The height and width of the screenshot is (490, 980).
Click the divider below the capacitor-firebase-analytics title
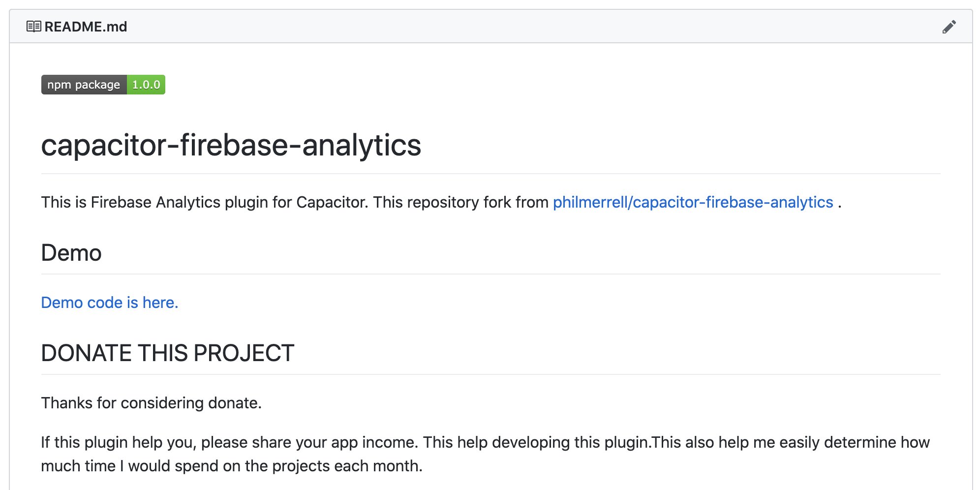tap(490, 174)
